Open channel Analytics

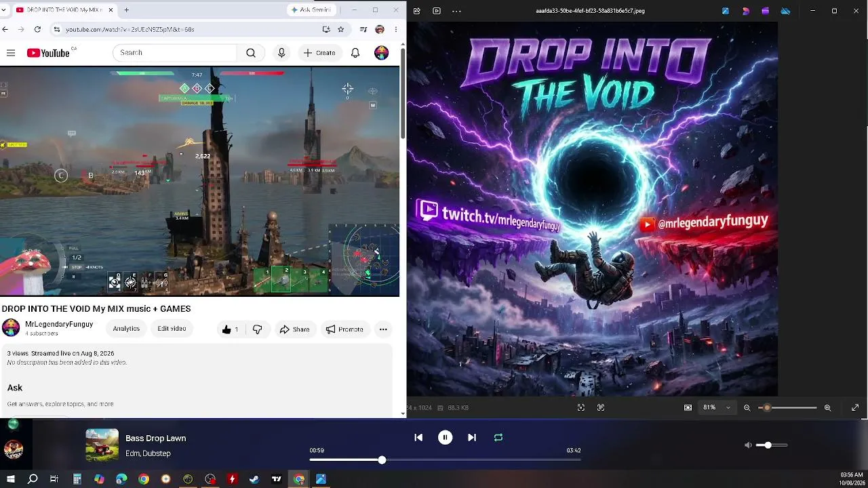[x=126, y=329]
